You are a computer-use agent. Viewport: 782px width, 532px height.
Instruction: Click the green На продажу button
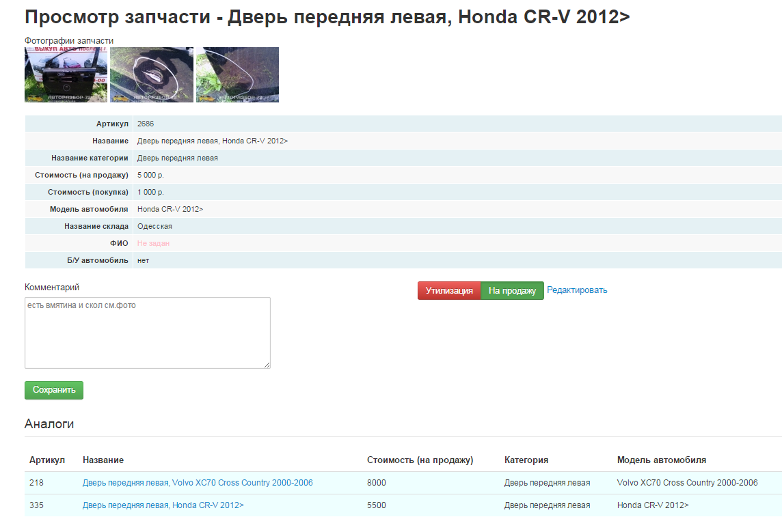pos(512,290)
